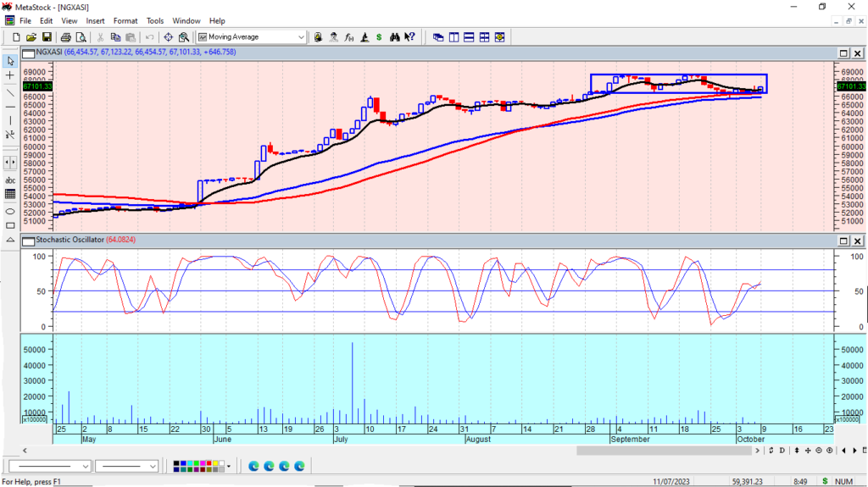Open the second line weight dropdown
868x487 pixels.
[x=153, y=466]
